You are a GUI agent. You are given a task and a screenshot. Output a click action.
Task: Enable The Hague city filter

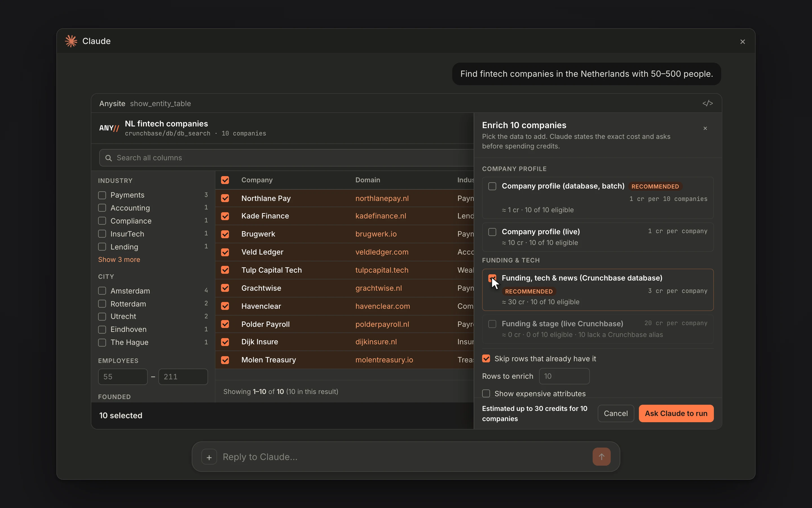[x=102, y=342]
